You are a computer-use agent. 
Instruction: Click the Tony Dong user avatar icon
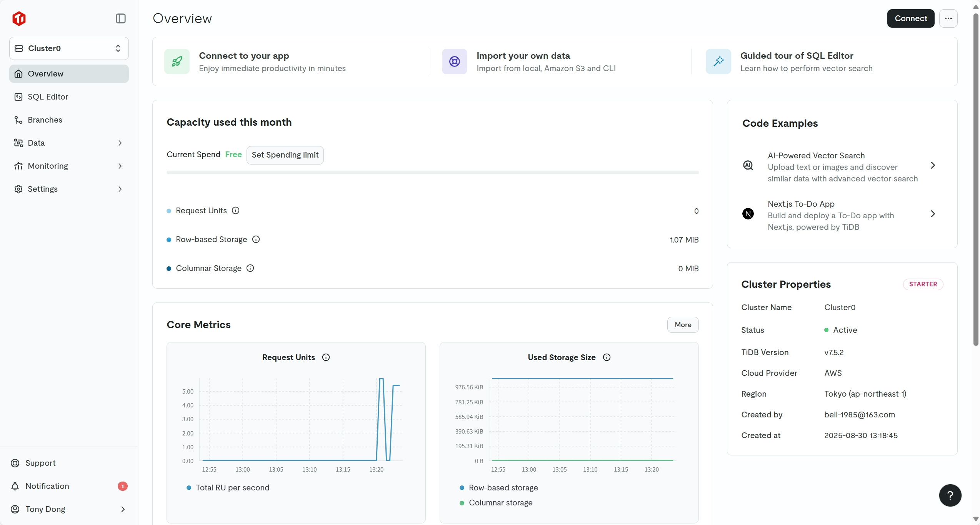click(x=15, y=509)
